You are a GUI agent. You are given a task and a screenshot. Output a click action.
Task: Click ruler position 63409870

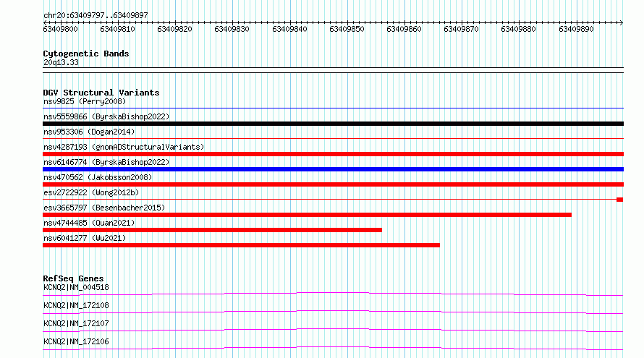pos(461,29)
